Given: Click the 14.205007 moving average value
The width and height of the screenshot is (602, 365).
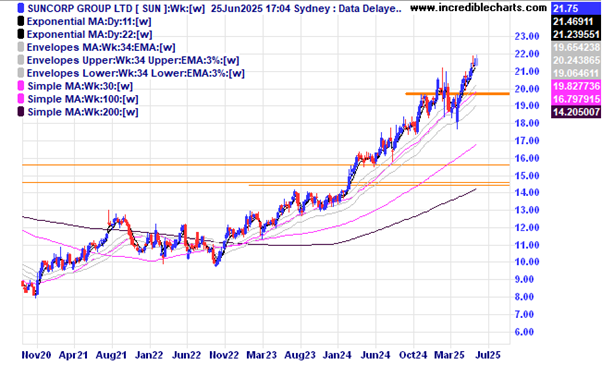Looking at the screenshot, I should pos(576,112).
